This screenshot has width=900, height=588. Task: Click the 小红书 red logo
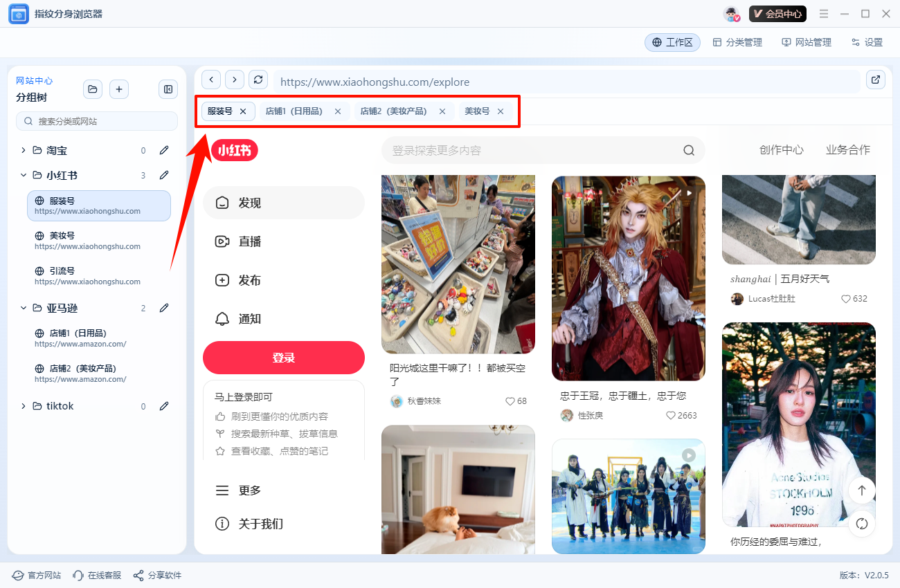coord(235,150)
